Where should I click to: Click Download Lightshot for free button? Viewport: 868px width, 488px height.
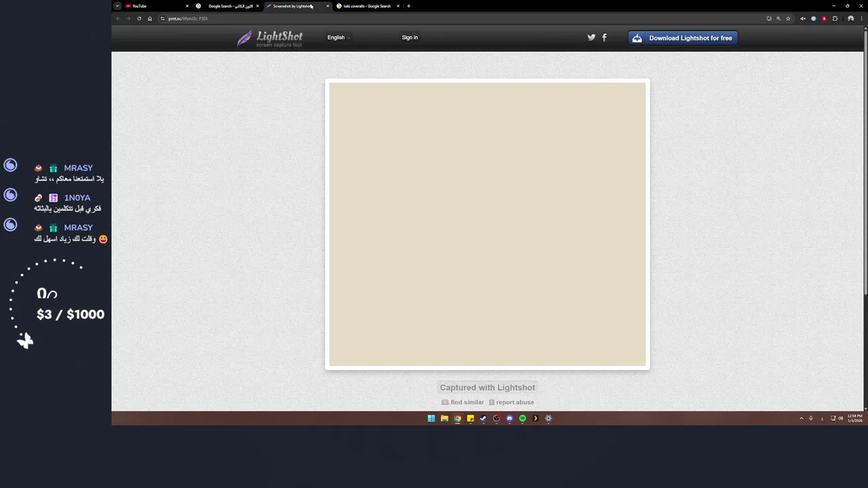(682, 38)
